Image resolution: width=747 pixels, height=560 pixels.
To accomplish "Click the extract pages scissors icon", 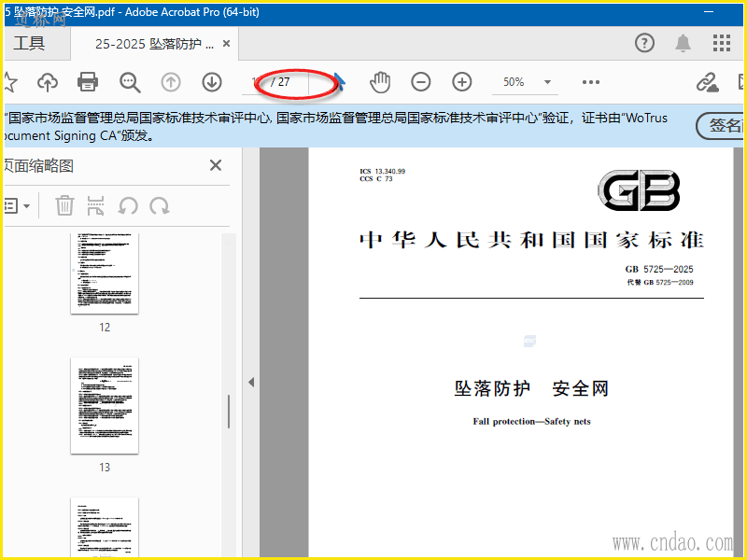I will point(95,205).
